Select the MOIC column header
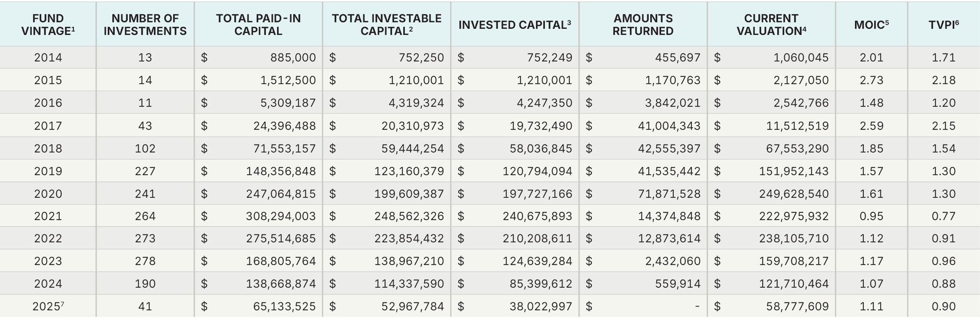 click(x=871, y=25)
